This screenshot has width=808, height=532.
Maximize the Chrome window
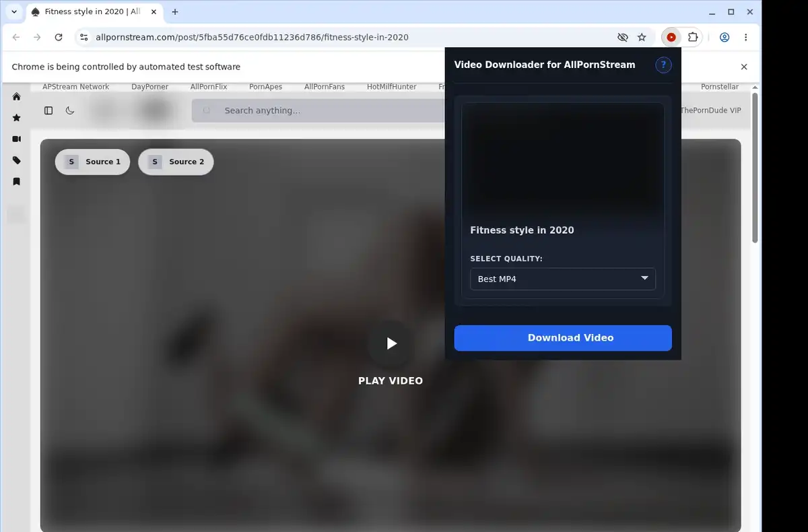[x=731, y=12]
